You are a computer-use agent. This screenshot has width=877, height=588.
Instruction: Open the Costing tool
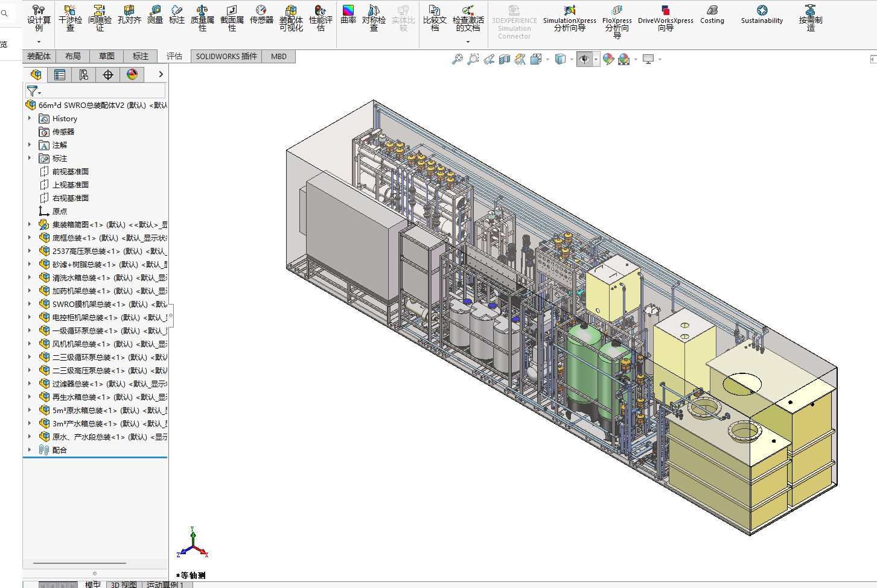[x=712, y=14]
